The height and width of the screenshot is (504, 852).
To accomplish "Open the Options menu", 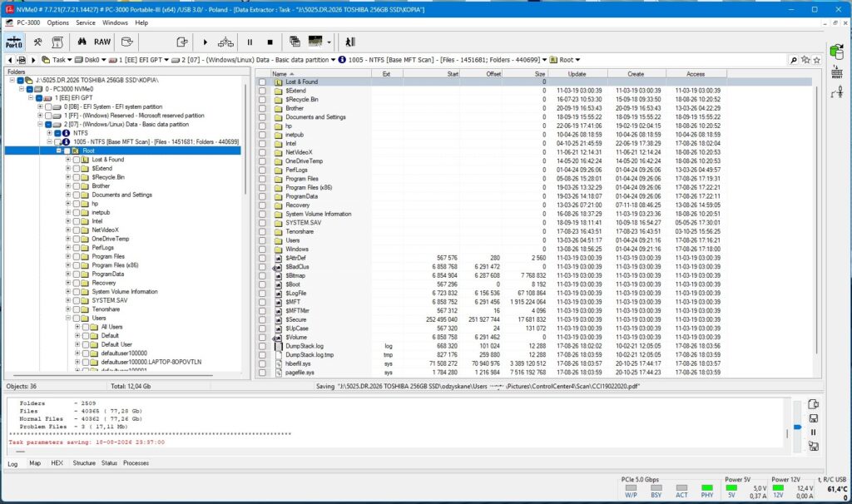I will click(57, 22).
